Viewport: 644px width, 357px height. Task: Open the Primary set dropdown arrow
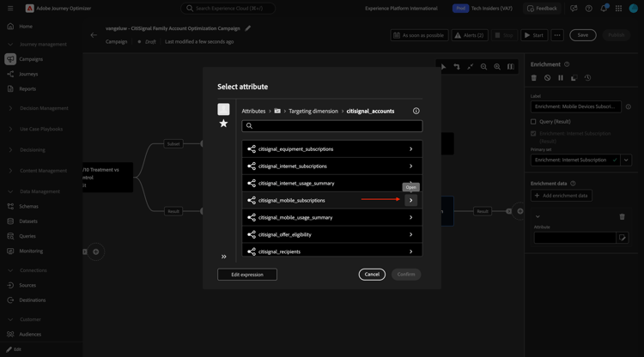pyautogui.click(x=626, y=160)
